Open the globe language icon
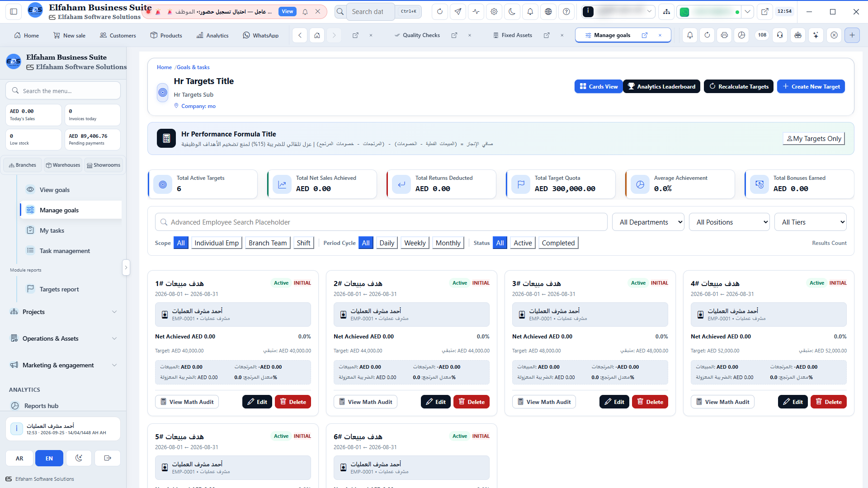Viewport: 868px width, 488px height. coord(548,12)
